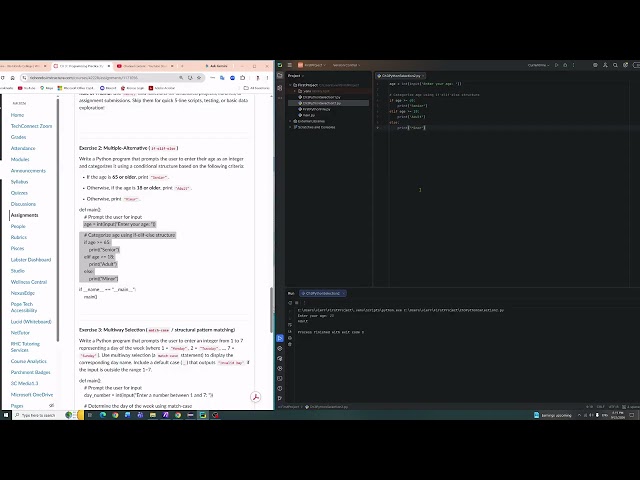Open PyCharm IDE settings gear icon
Image resolution: width=640 pixels, height=480 pixels.
pos(625,65)
